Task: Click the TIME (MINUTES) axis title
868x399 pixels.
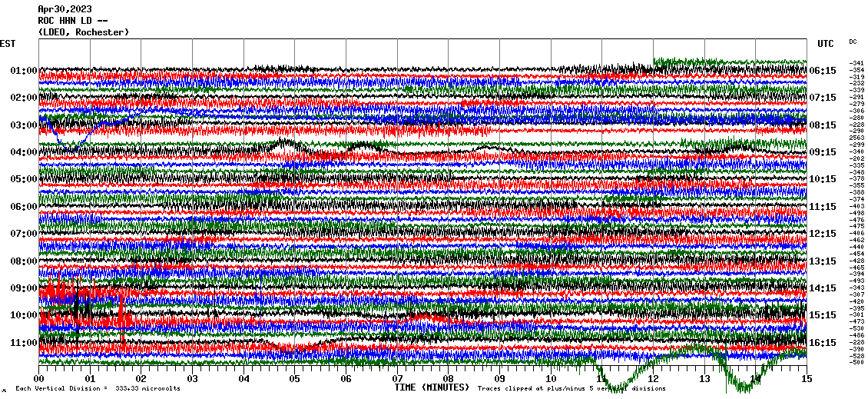Action: [431, 388]
